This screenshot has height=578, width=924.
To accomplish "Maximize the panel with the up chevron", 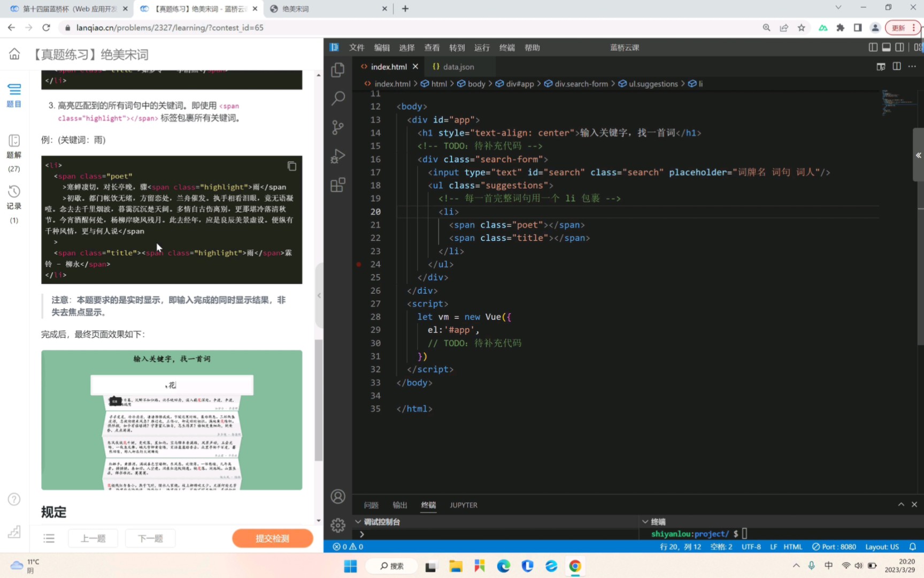I will 901,504.
